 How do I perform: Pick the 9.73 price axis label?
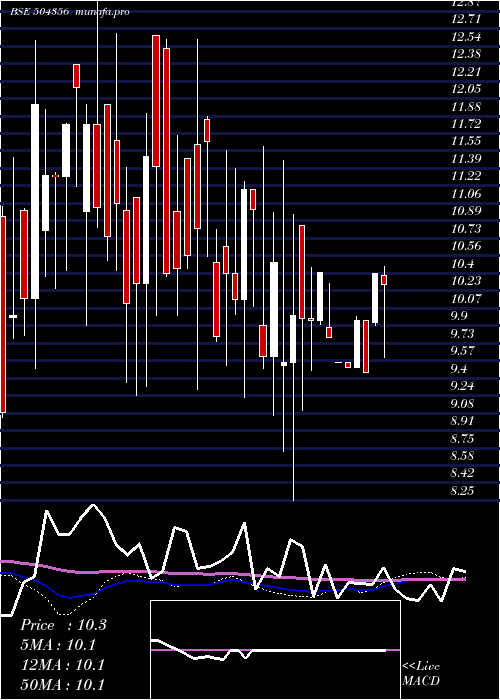point(462,333)
